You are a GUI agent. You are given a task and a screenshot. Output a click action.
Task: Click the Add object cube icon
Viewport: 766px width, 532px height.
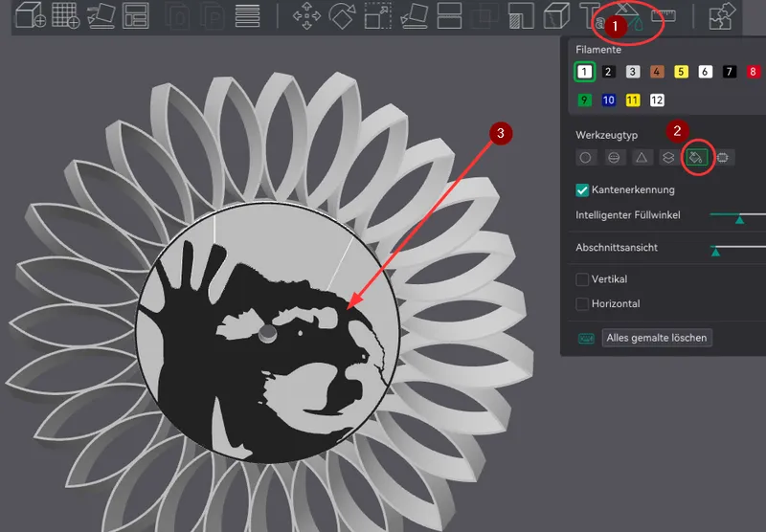(31, 15)
